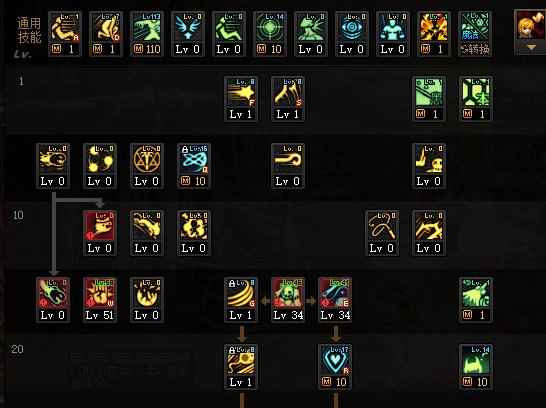The width and height of the screenshot is (546, 408).
Task: Select the blue witch hat skill with E hotkey
Action: [335, 300]
